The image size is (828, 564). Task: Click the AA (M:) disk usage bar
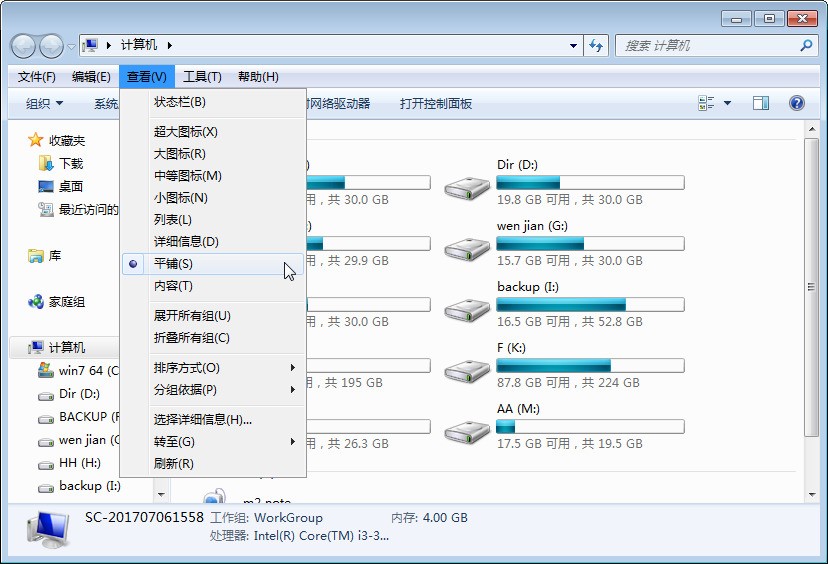(590, 427)
